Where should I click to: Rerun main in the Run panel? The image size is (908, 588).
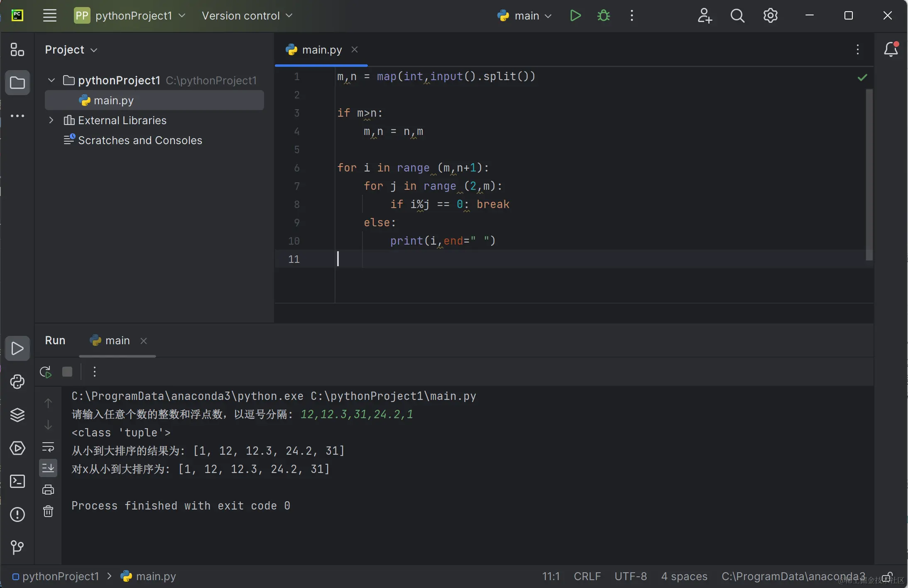point(46,372)
